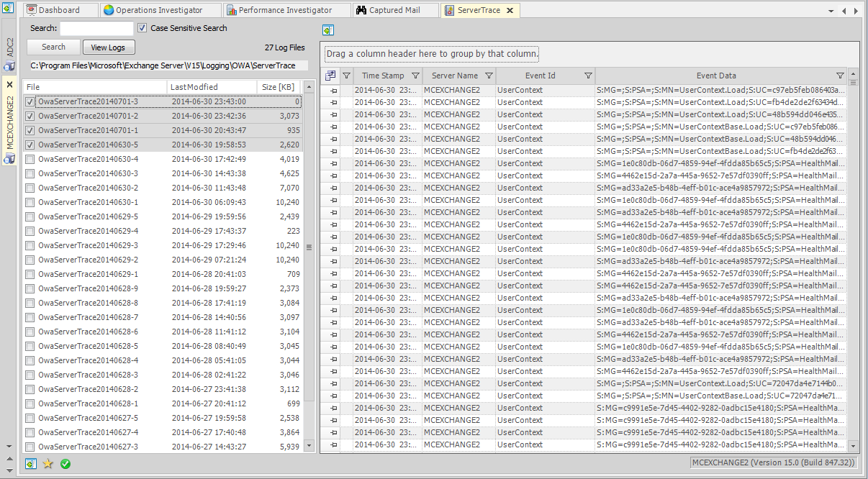Click the 'Drag a column header here' group panel
The width and height of the screenshot is (868, 479).
click(432, 54)
